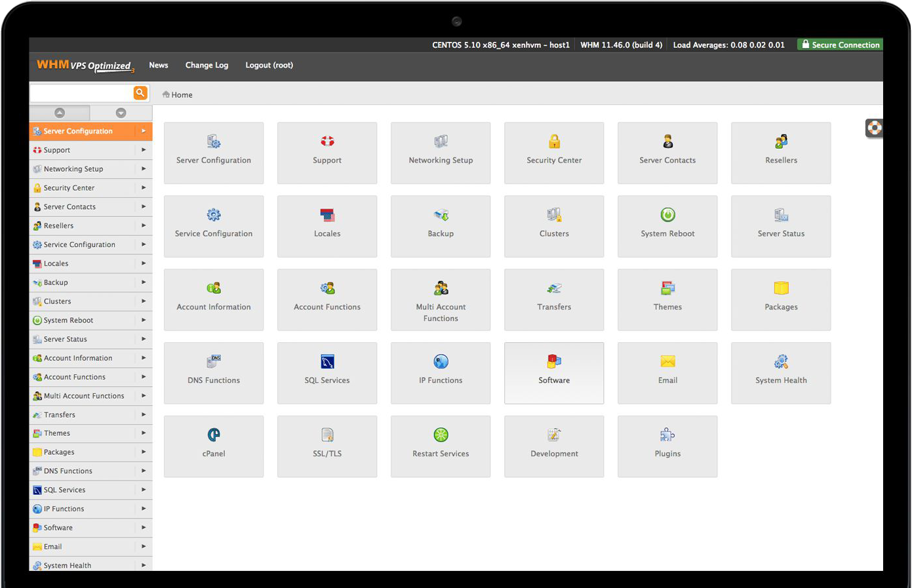Expand Service Configuration arrow in sidebar
The height and width of the screenshot is (588, 912).
click(144, 245)
